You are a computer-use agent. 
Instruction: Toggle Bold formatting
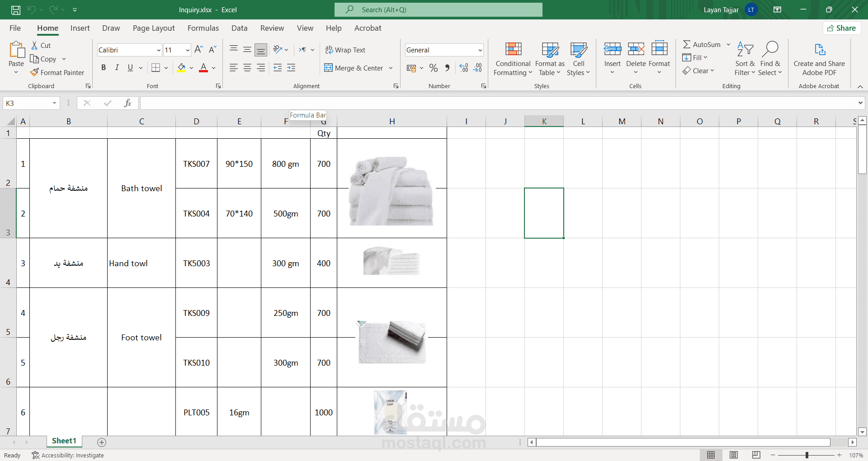[x=104, y=68]
